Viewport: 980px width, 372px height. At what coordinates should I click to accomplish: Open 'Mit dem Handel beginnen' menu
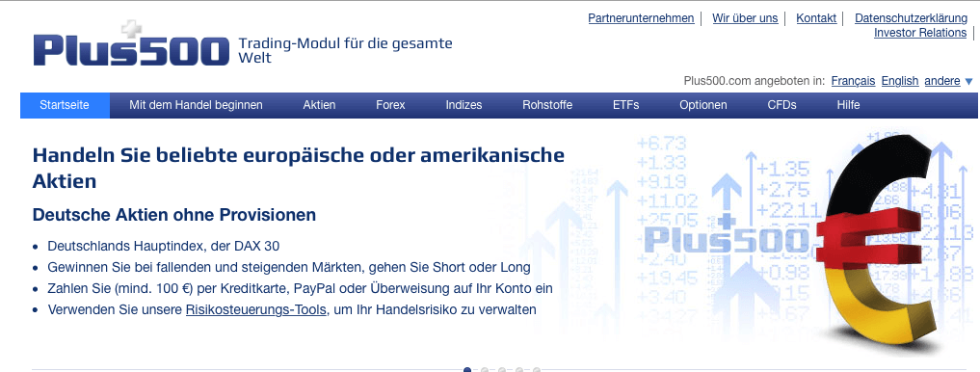pos(196,105)
